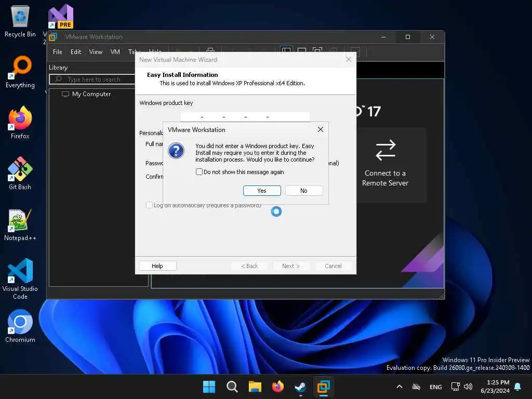
Task: Maximize the VMware Workstation window
Action: coord(408,37)
